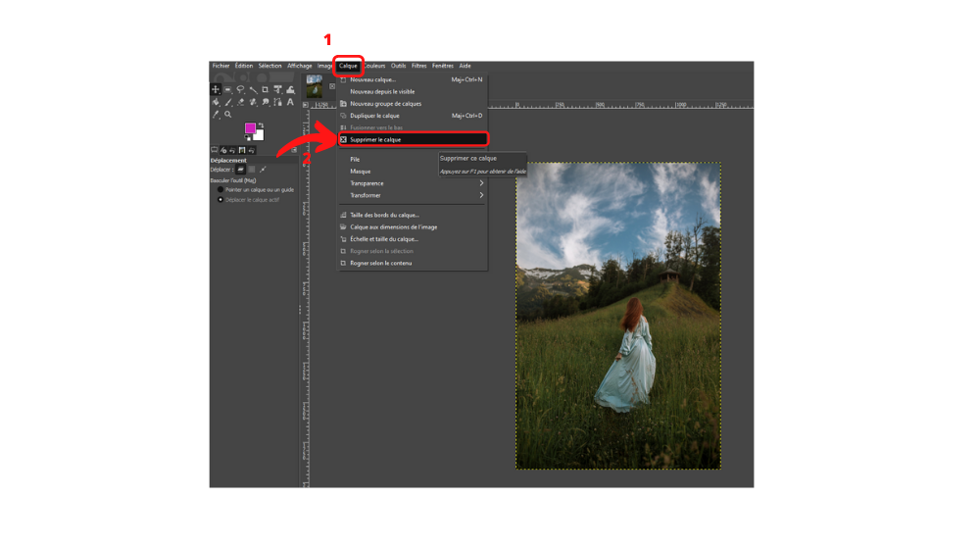Open the Filtres menu
The width and height of the screenshot is (980, 549).
[418, 66]
